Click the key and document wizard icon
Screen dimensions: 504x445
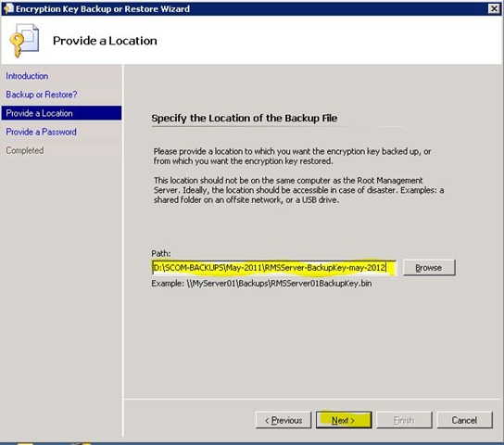[x=24, y=41]
